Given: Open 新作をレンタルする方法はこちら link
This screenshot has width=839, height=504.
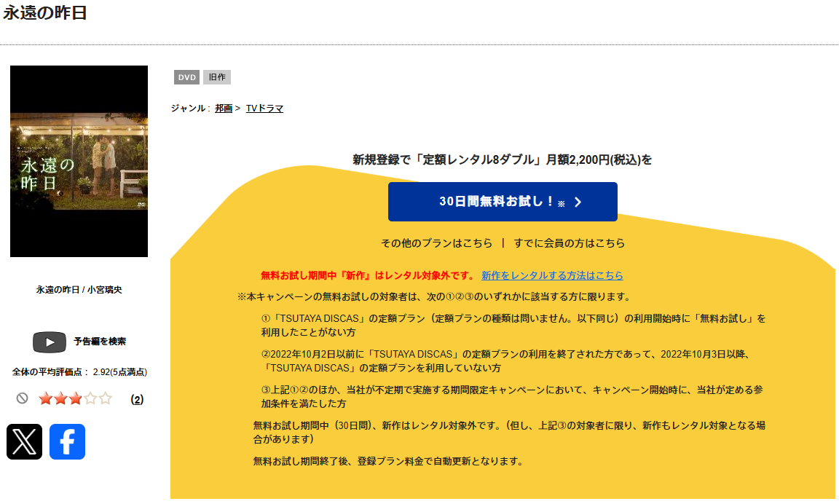Looking at the screenshot, I should (x=552, y=275).
